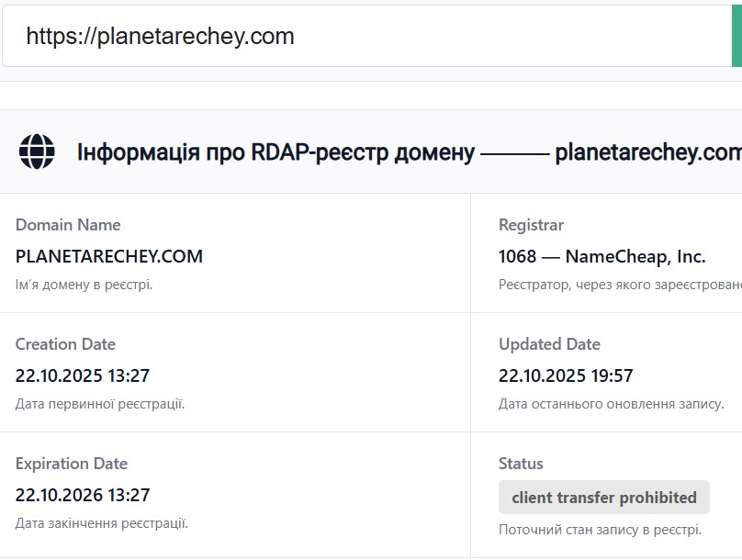742x560 pixels.
Task: Click the Registrar field label
Action: [531, 225]
